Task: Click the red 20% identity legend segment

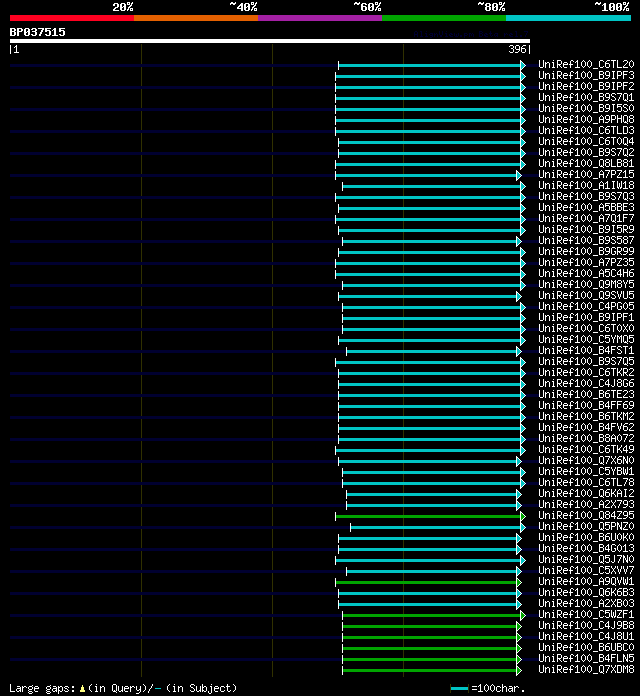Action: click(72, 18)
